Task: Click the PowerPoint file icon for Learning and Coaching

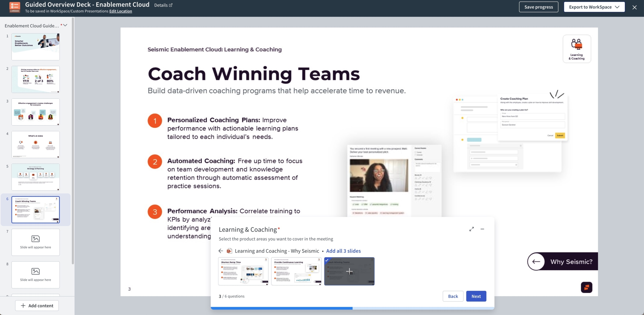Action: click(229, 251)
